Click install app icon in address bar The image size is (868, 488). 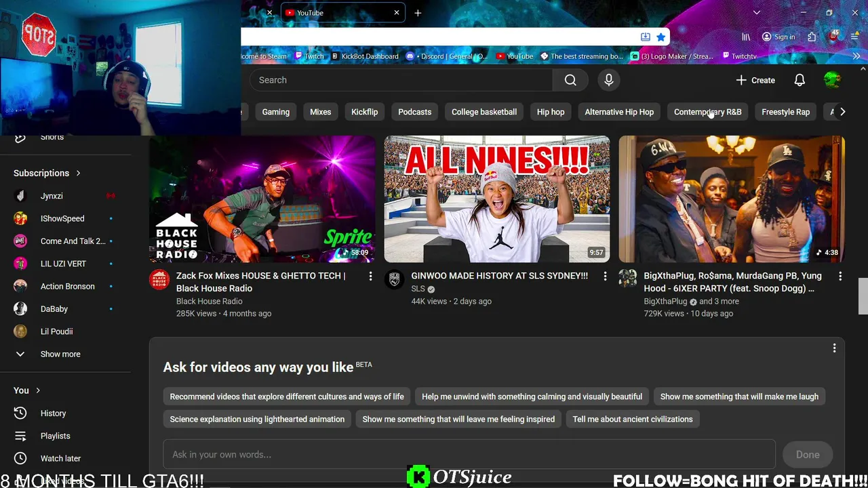click(645, 37)
